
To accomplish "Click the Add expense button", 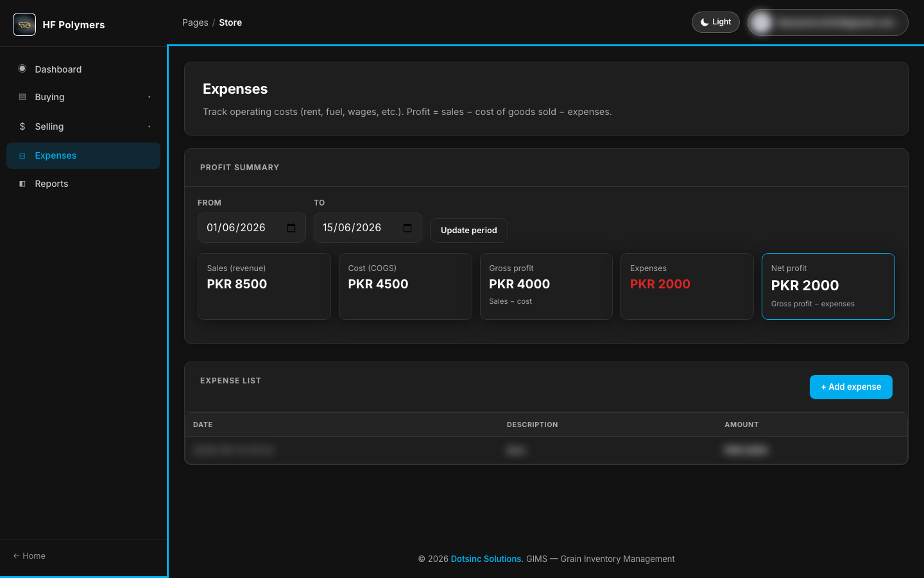I will 851,387.
